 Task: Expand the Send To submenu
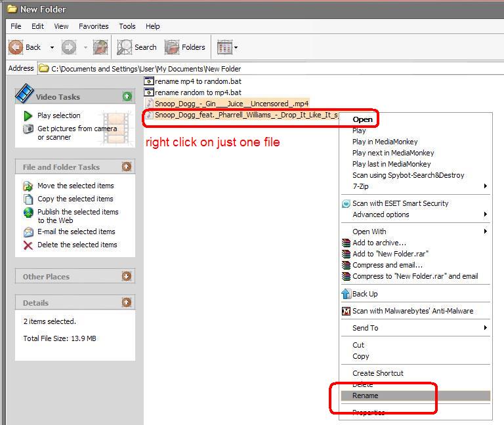point(415,328)
